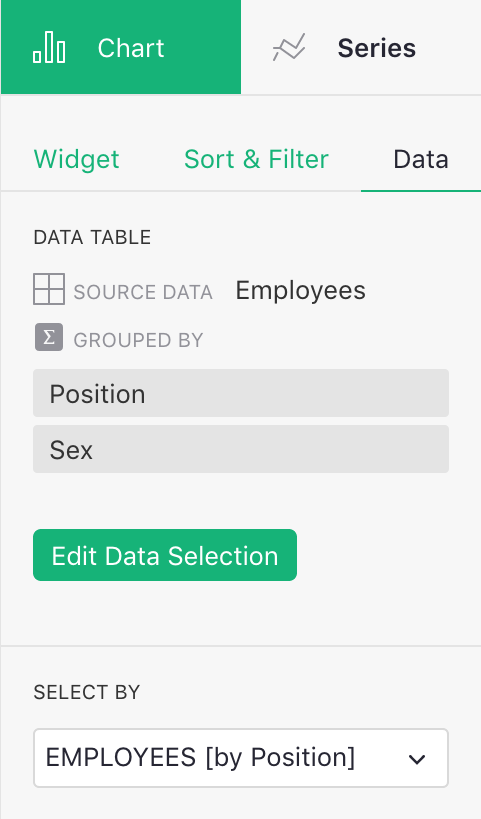Expand the Select By chevron arrow
This screenshot has height=819, width=481.
(417, 759)
